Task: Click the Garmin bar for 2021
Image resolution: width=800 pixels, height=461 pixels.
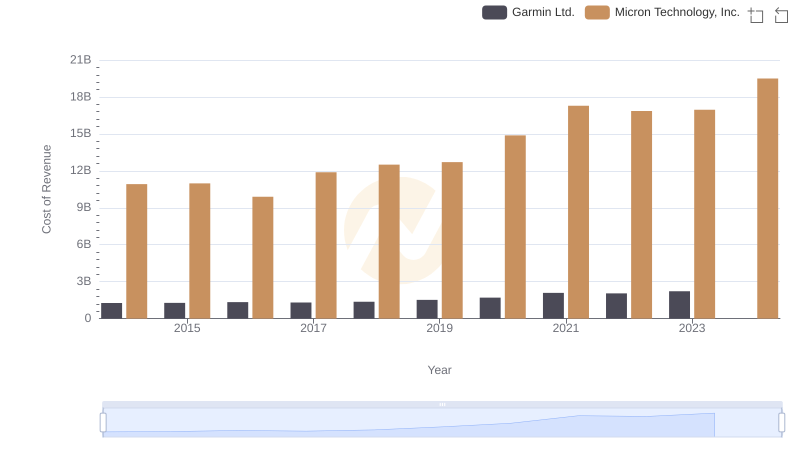Action: (553, 305)
